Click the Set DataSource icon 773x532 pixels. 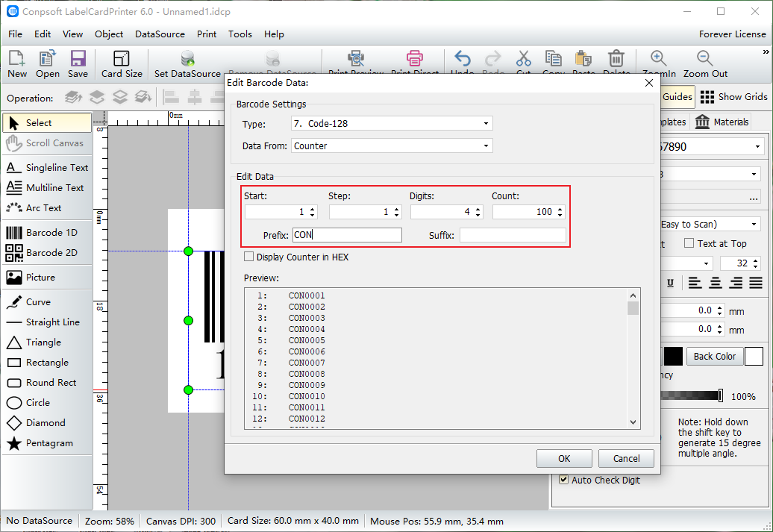pos(187,59)
